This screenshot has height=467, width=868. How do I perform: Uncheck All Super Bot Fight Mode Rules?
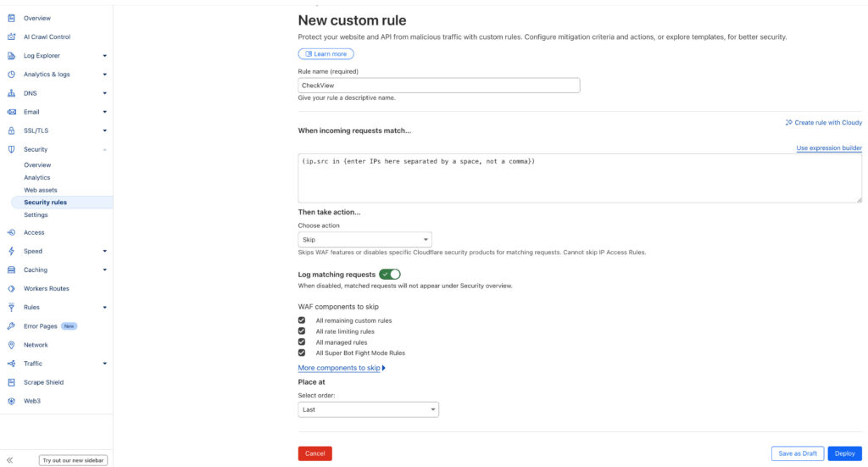point(302,353)
